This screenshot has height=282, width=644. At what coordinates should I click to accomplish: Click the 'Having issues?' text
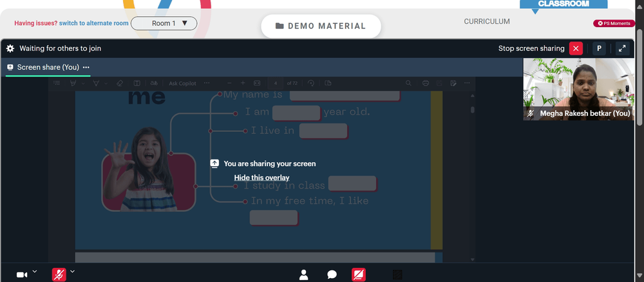35,23
